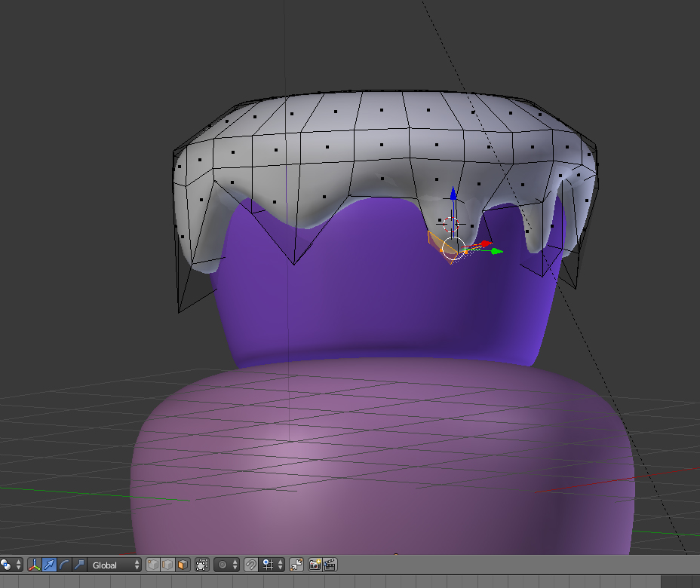Screen dimensions: 700x588
Task: Toggle snap during transform magnet
Action: point(251,565)
